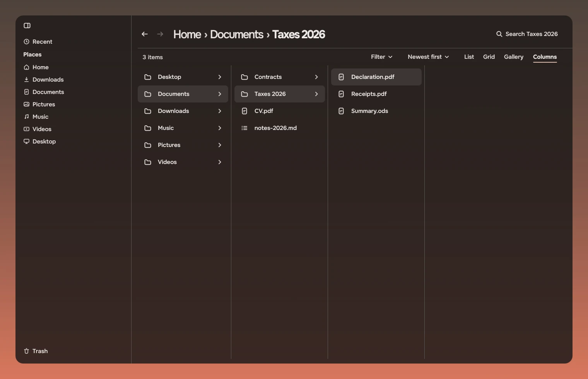Go to Home in sidebar Places
This screenshot has width=588, height=379.
pos(36,67)
